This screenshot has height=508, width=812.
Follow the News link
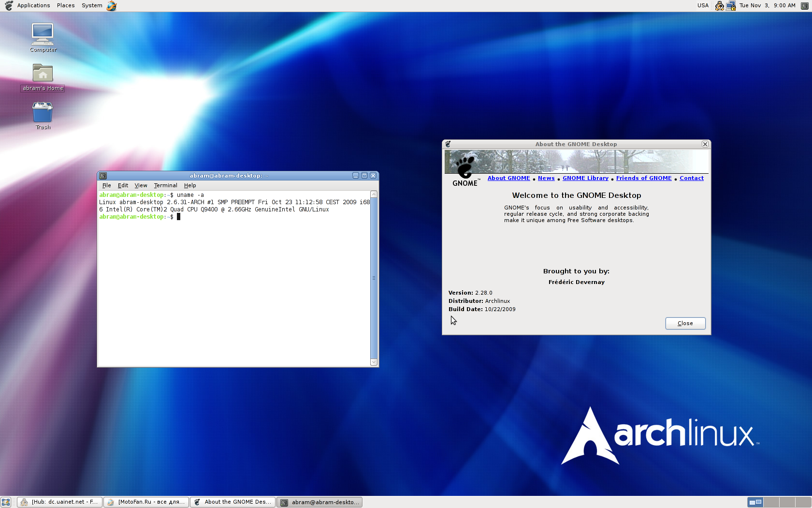pyautogui.click(x=546, y=178)
